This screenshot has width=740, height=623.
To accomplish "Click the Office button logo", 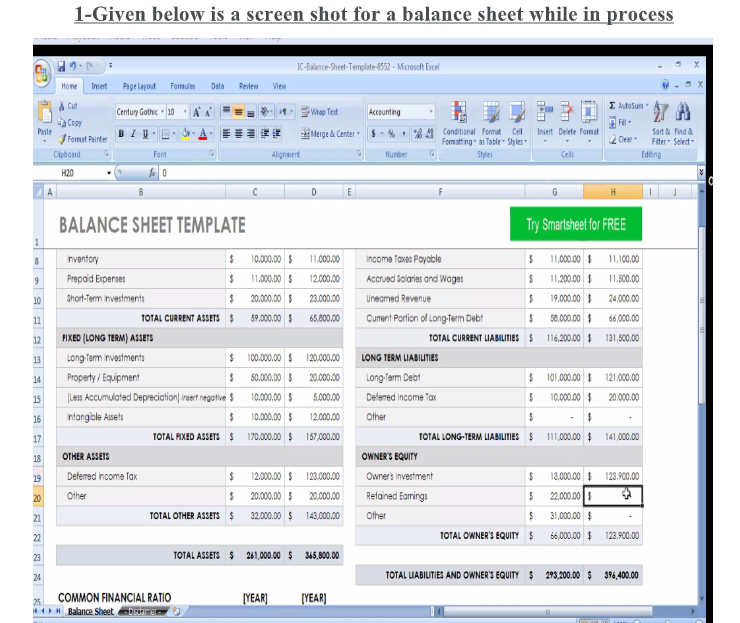I will coord(42,74).
